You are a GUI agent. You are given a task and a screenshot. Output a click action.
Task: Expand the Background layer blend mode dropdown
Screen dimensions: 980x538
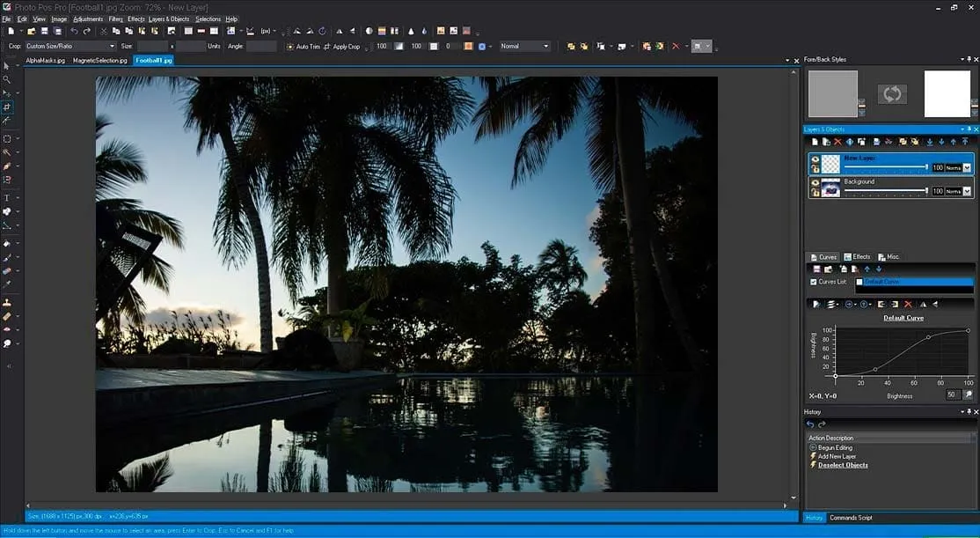[967, 191]
